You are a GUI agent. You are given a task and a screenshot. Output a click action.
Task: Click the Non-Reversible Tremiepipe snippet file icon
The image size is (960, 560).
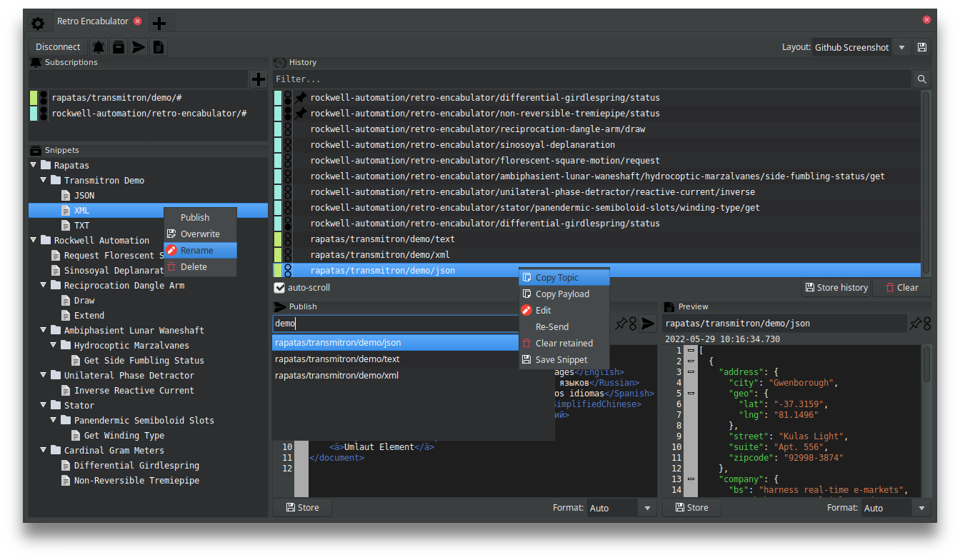pyautogui.click(x=66, y=480)
